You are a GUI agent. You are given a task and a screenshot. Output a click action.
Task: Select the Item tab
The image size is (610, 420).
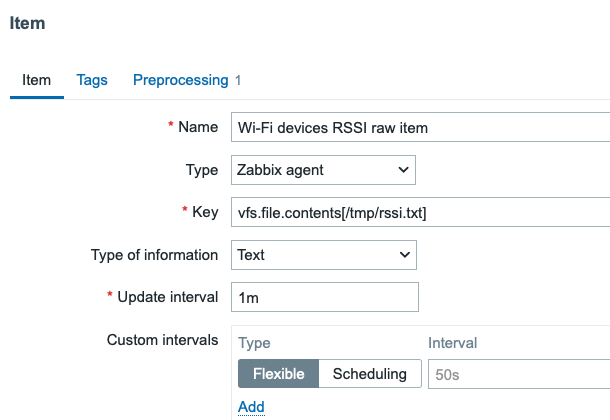coord(36,80)
